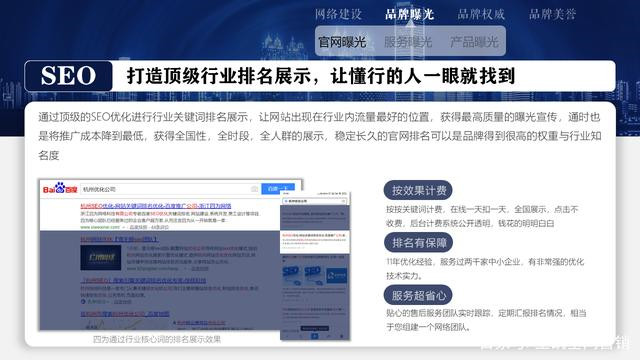Click the SEO label badge
This screenshot has width=640, height=360.
(x=69, y=76)
